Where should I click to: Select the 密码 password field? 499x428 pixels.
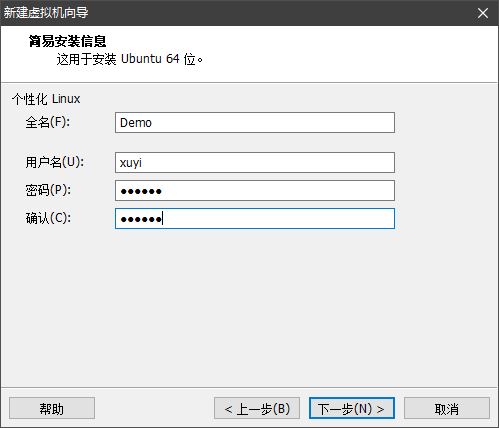click(255, 191)
